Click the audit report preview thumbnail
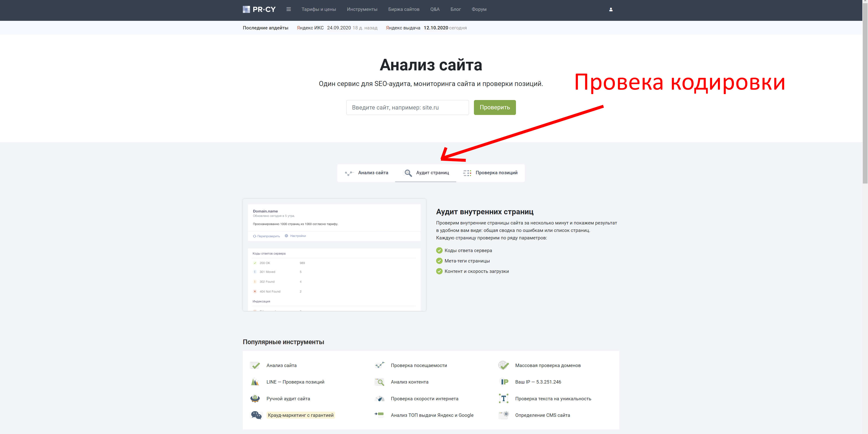The image size is (868, 434). tap(334, 255)
